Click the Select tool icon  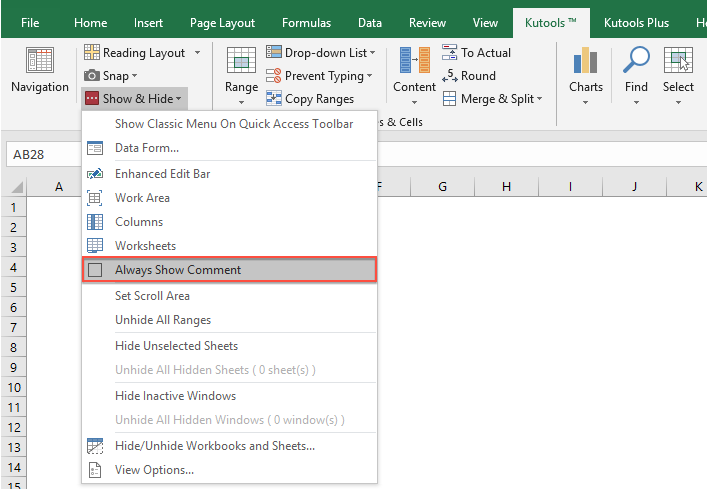[x=678, y=60]
